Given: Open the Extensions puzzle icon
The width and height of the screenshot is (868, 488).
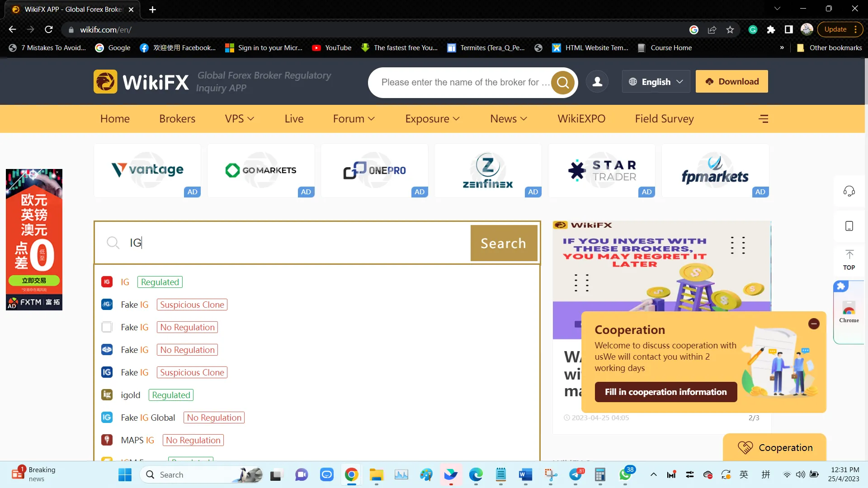Looking at the screenshot, I should tap(771, 30).
